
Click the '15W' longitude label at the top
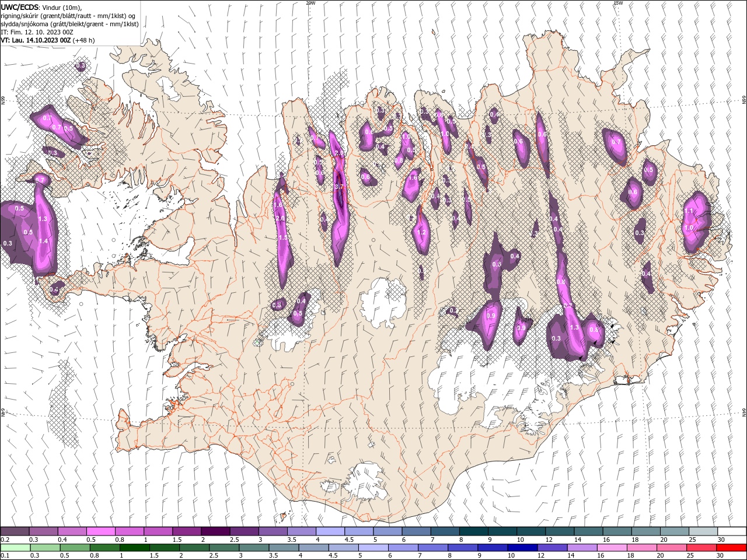tap(618, 3)
